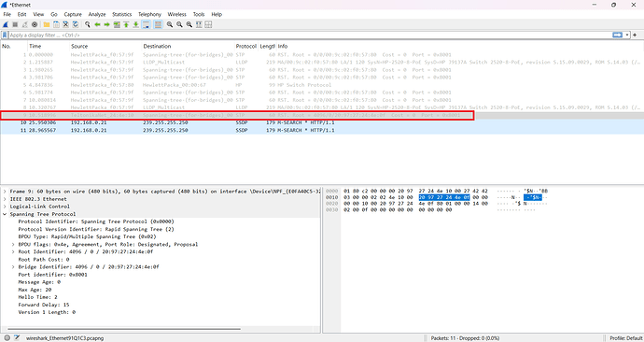Open the Help menu
Viewport: 644px width, 342px height.
coord(217,14)
